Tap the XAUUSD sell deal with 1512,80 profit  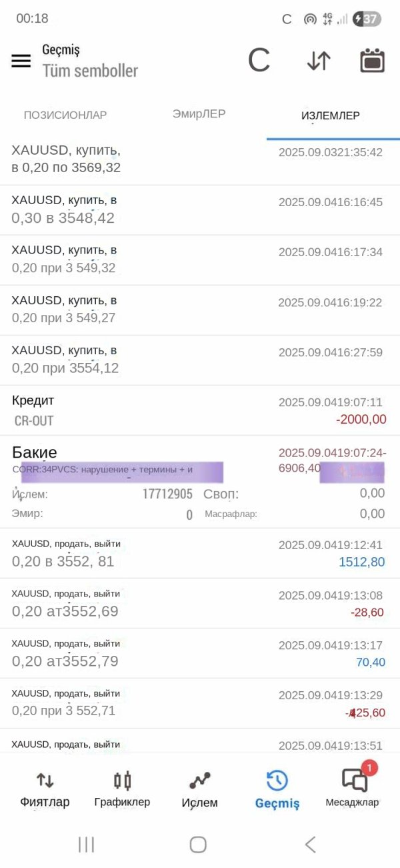point(200,553)
